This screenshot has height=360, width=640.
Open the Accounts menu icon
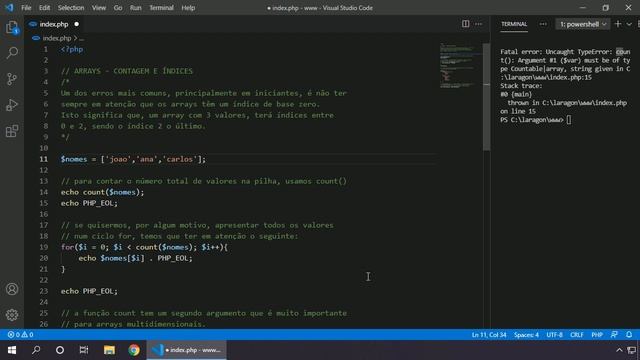[x=12, y=289]
